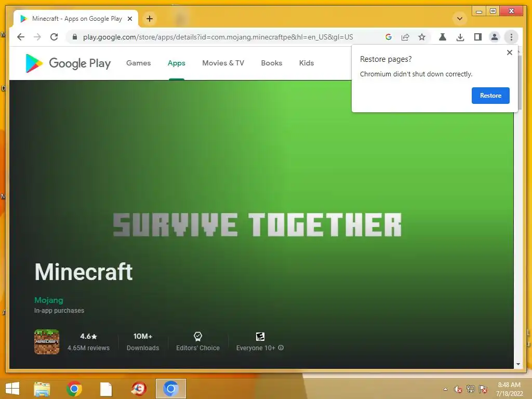The height and width of the screenshot is (399, 532).
Task: Bookmark this tab with the star
Action: click(x=422, y=37)
